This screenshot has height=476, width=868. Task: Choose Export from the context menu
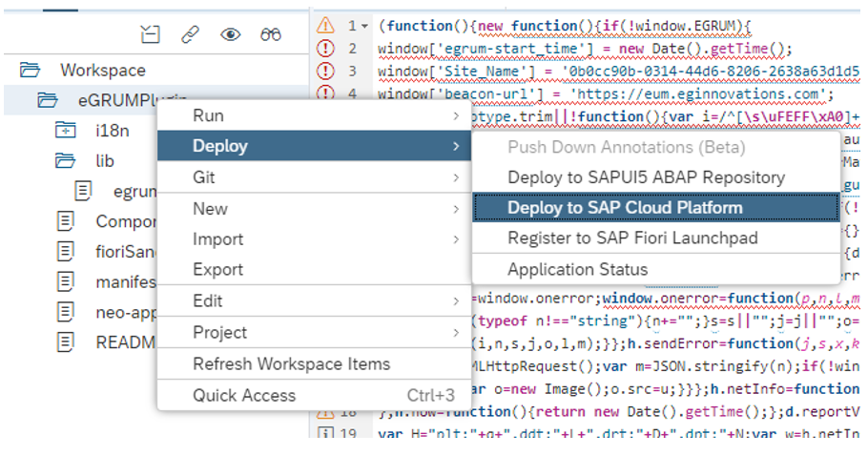314,270
